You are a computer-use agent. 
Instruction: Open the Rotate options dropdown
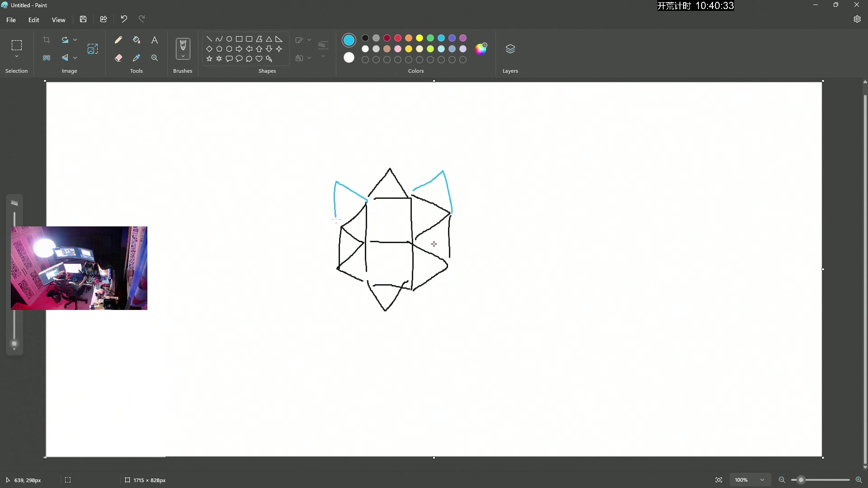point(75,40)
